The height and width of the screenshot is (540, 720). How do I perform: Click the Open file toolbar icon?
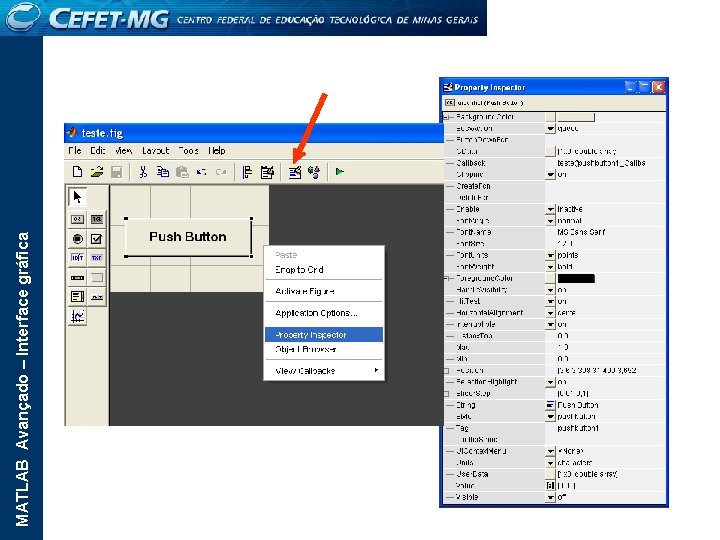click(96, 172)
